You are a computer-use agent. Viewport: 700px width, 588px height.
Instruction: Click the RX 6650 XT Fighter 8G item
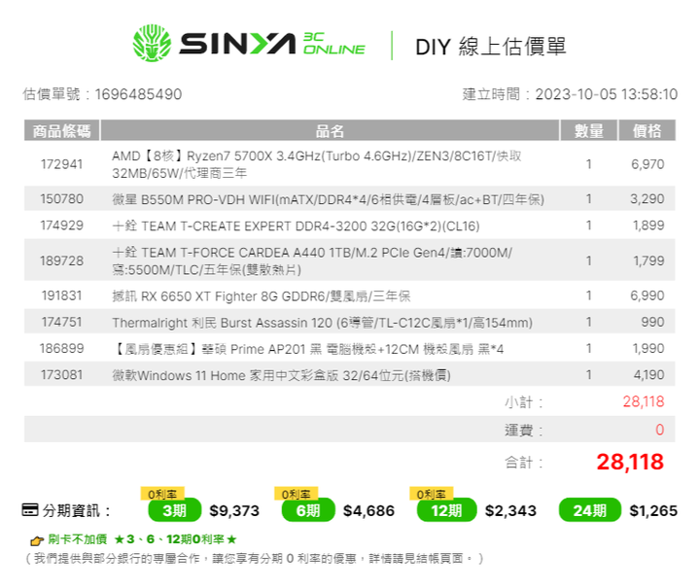tap(262, 296)
